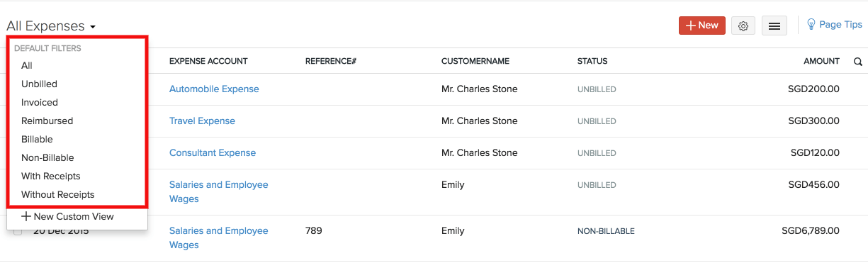Click the plus icon for New Custom View
This screenshot has width=868, height=263.
[x=26, y=216]
